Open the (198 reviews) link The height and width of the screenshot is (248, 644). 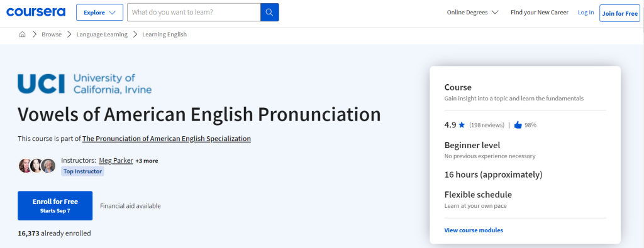pos(487,125)
